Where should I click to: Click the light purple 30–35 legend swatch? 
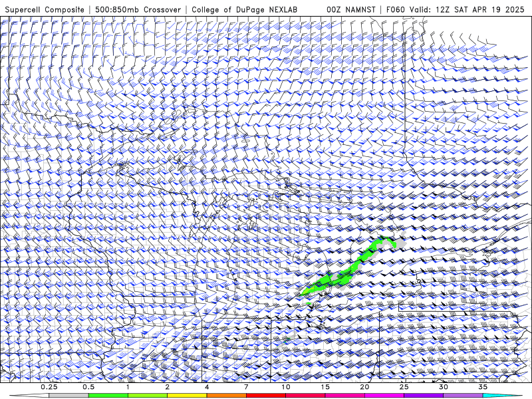pos(463,396)
